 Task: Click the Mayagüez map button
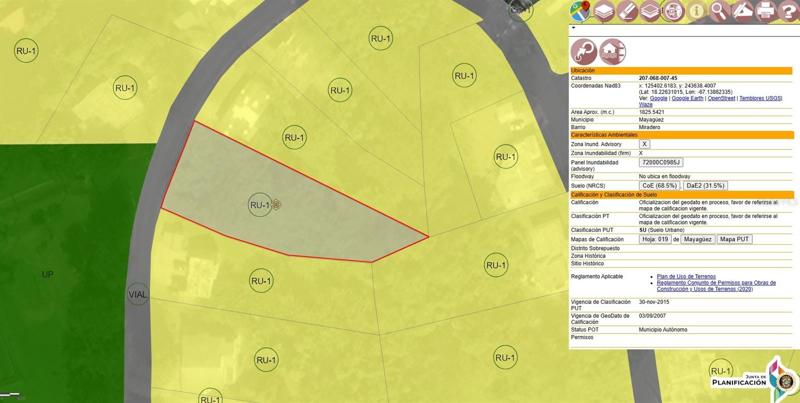click(698, 239)
